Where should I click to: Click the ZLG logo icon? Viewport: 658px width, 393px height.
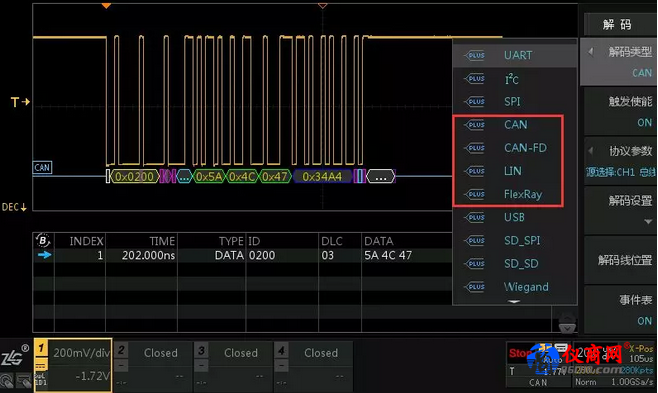pyautogui.click(x=15, y=356)
